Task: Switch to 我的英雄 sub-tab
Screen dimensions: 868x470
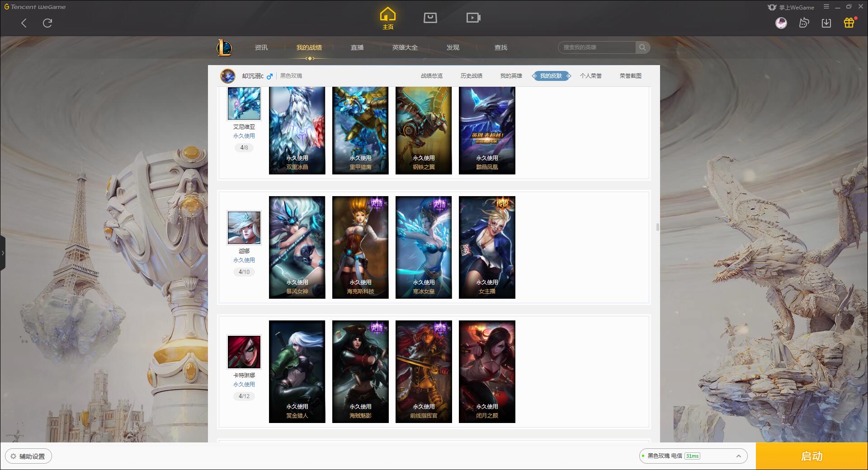Action: pyautogui.click(x=511, y=76)
